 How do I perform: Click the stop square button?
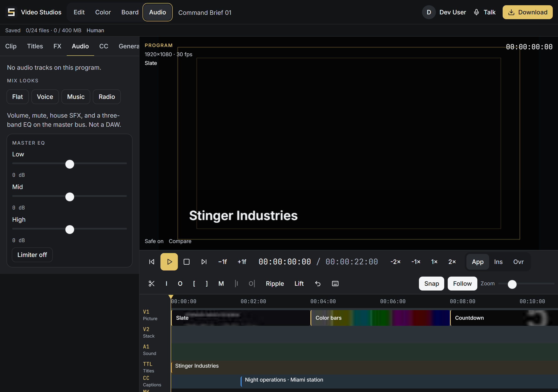tap(186, 262)
